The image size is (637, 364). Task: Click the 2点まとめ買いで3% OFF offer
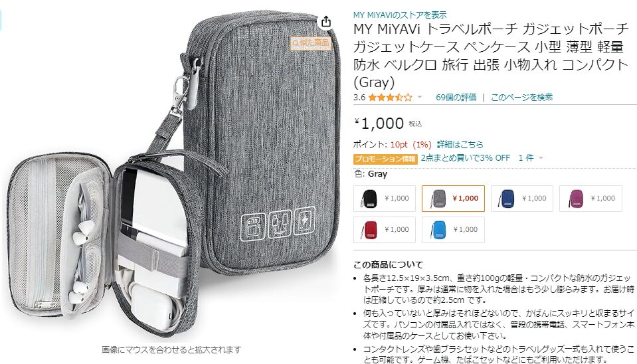(465, 158)
